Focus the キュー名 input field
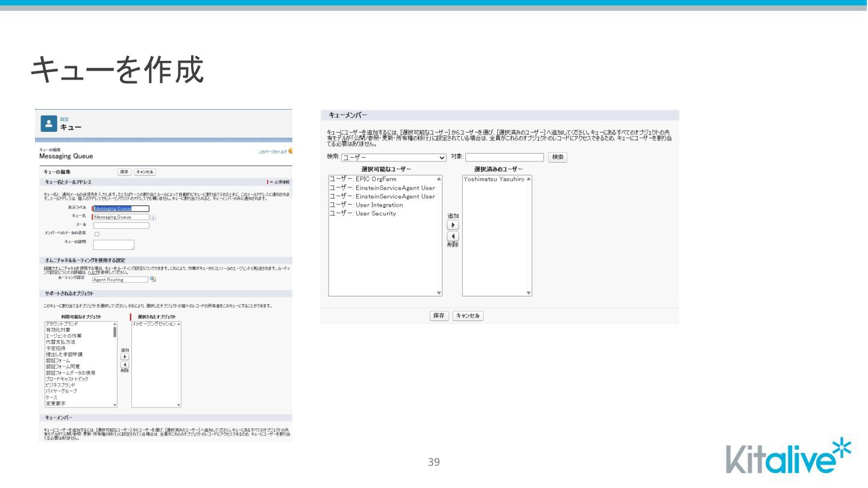 (121, 217)
